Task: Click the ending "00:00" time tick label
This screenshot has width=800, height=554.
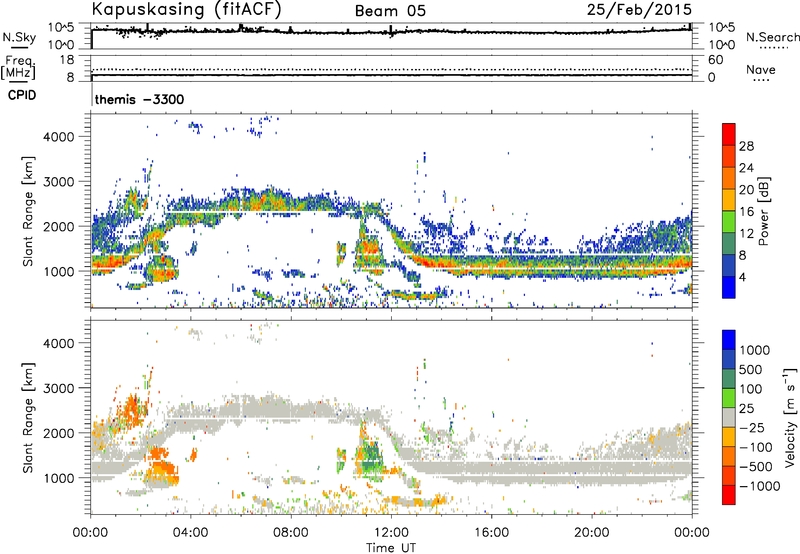Action: [691, 533]
